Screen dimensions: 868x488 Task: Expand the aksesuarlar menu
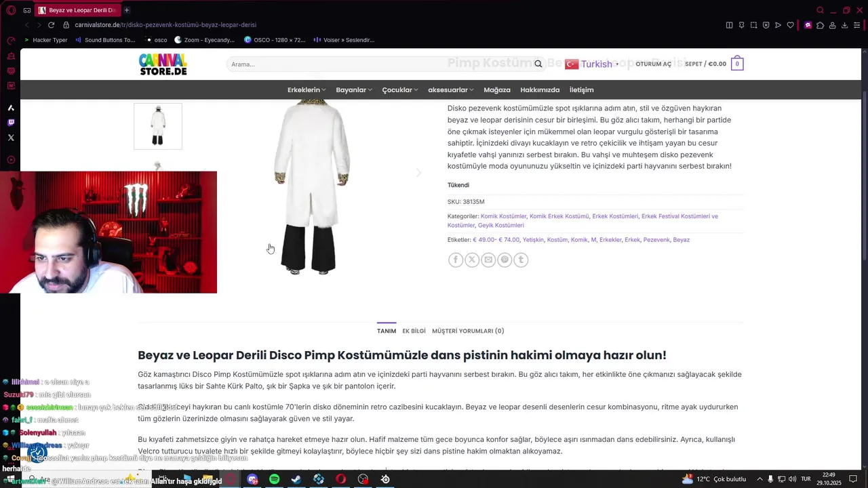point(451,89)
